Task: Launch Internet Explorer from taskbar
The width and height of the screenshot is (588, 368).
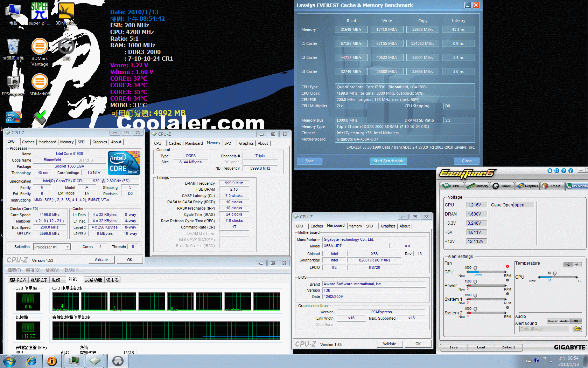Action: click(31, 361)
